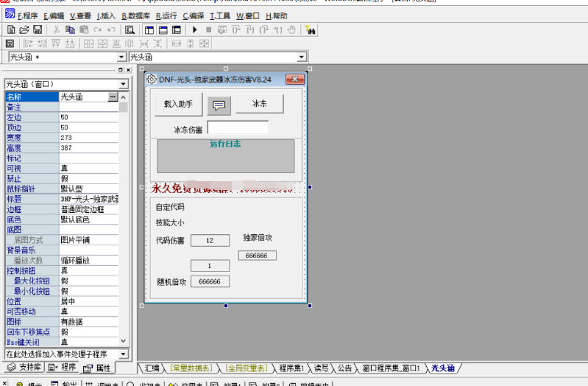Click the Copy icon in the toolbar
Screen dimensions: 588x386
(x=70, y=29)
